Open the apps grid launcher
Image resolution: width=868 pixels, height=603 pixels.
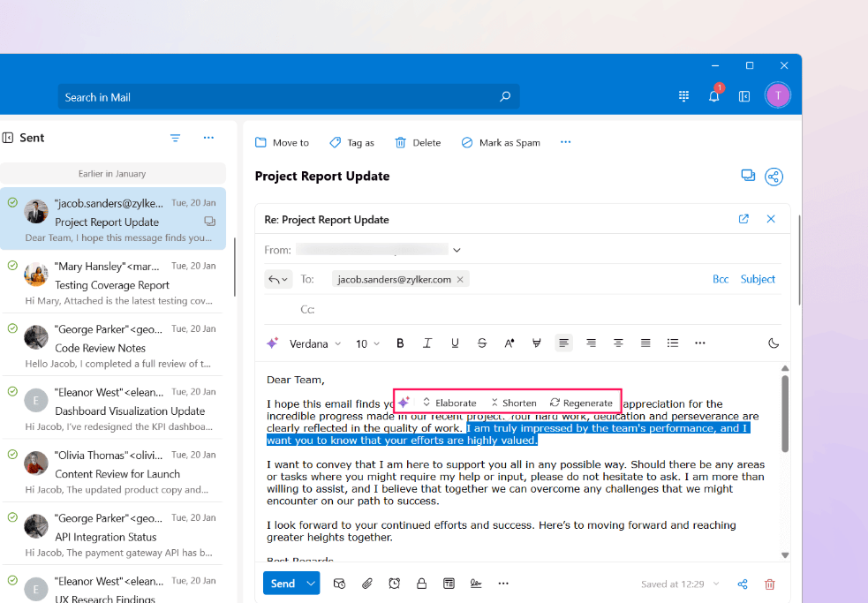(x=683, y=96)
